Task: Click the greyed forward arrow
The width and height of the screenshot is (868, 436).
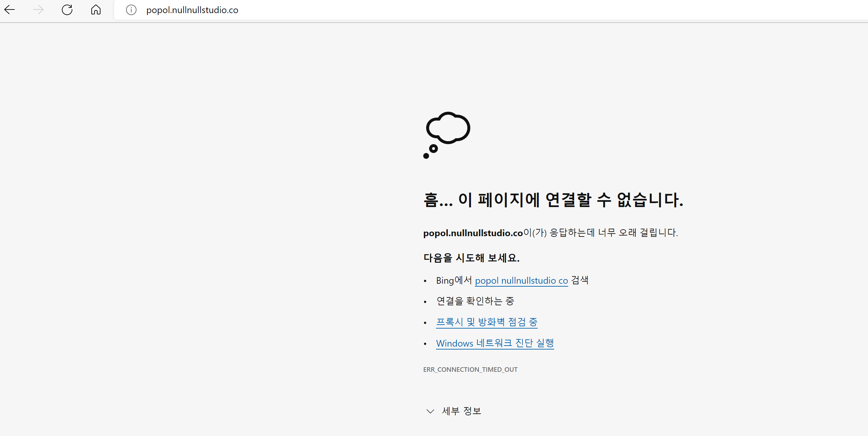Action: 38,10
